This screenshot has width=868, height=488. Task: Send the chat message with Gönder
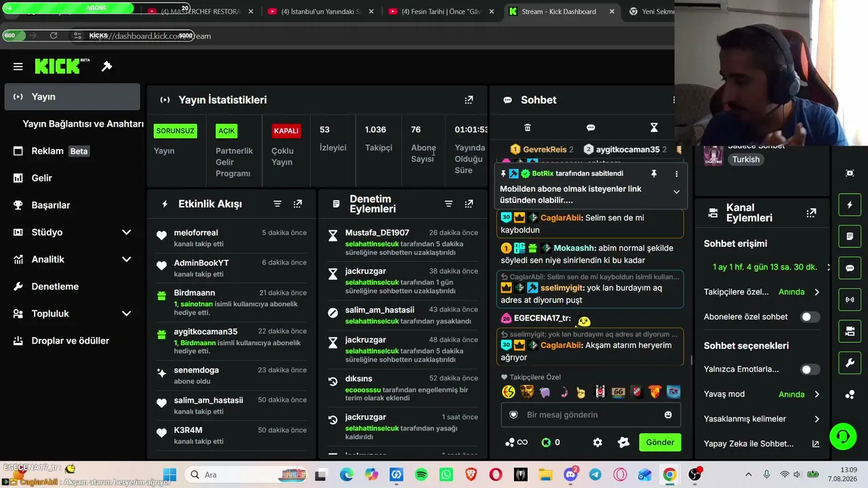coord(660,443)
